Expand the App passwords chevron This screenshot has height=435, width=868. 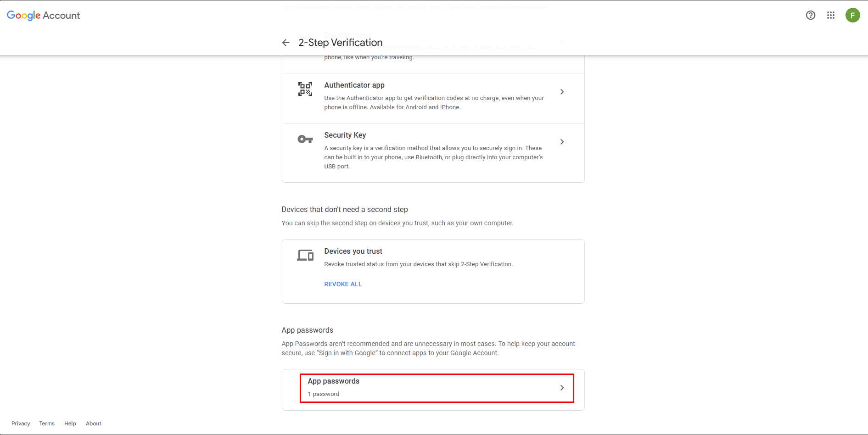562,388
